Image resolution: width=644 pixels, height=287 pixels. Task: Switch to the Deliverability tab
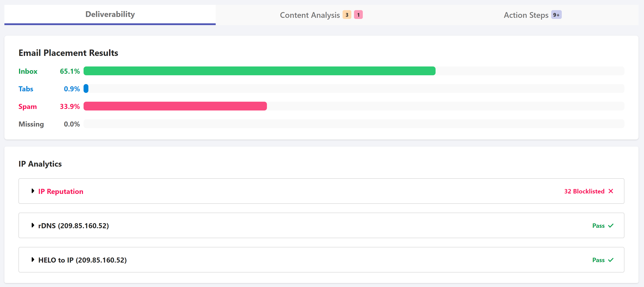(x=110, y=14)
